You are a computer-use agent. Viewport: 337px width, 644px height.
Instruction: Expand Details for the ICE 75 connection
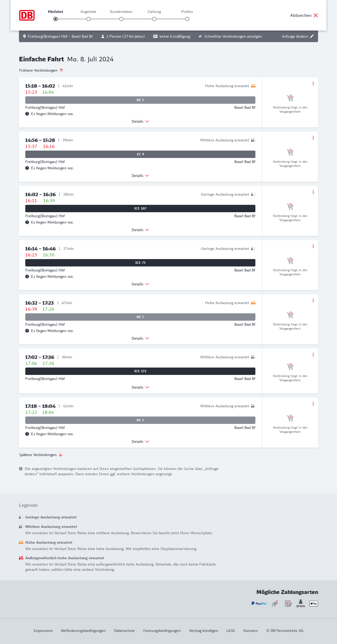pyautogui.click(x=140, y=284)
